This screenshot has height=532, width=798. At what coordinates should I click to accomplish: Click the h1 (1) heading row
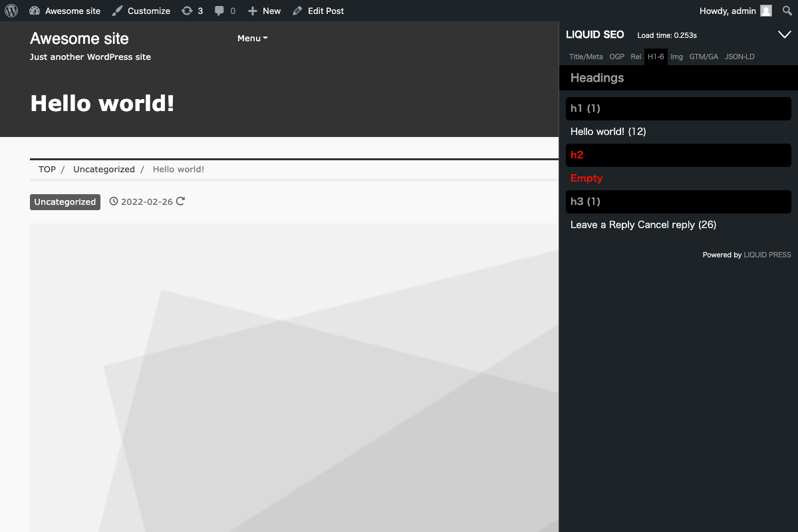point(678,108)
